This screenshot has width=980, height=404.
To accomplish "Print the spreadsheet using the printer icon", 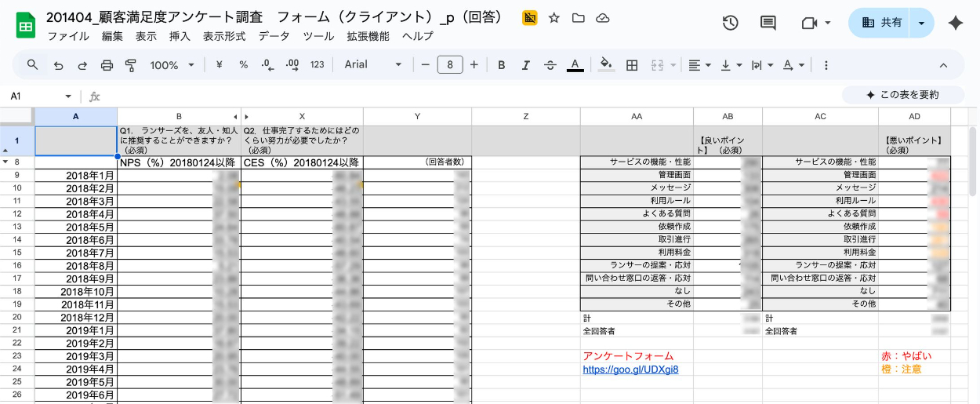I will click(107, 65).
